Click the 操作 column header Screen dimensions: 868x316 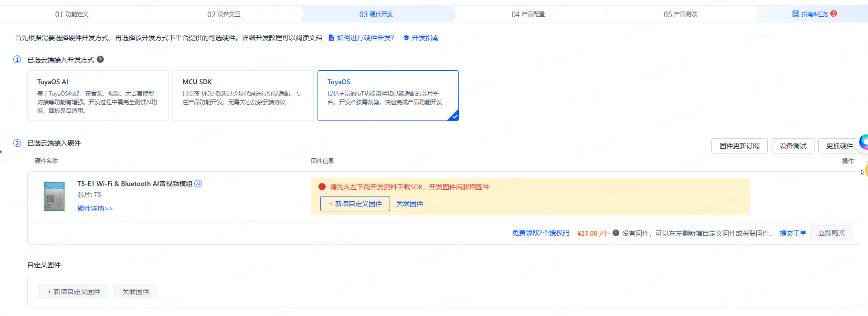(x=848, y=161)
